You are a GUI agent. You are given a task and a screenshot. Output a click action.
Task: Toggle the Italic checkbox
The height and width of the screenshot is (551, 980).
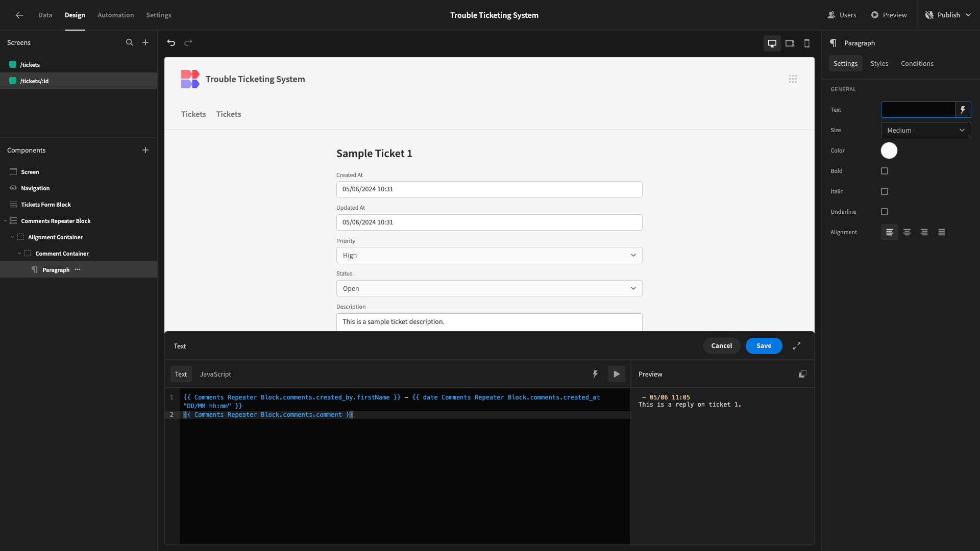[885, 191]
